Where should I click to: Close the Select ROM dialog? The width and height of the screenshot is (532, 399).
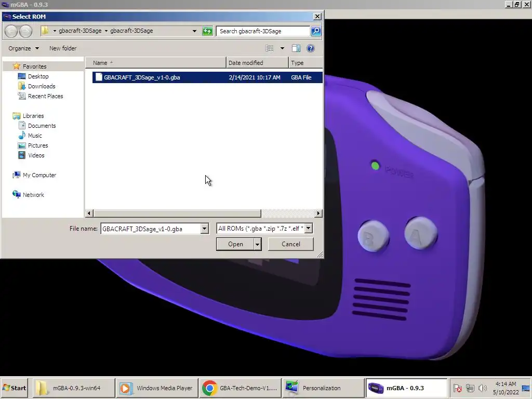(317, 16)
